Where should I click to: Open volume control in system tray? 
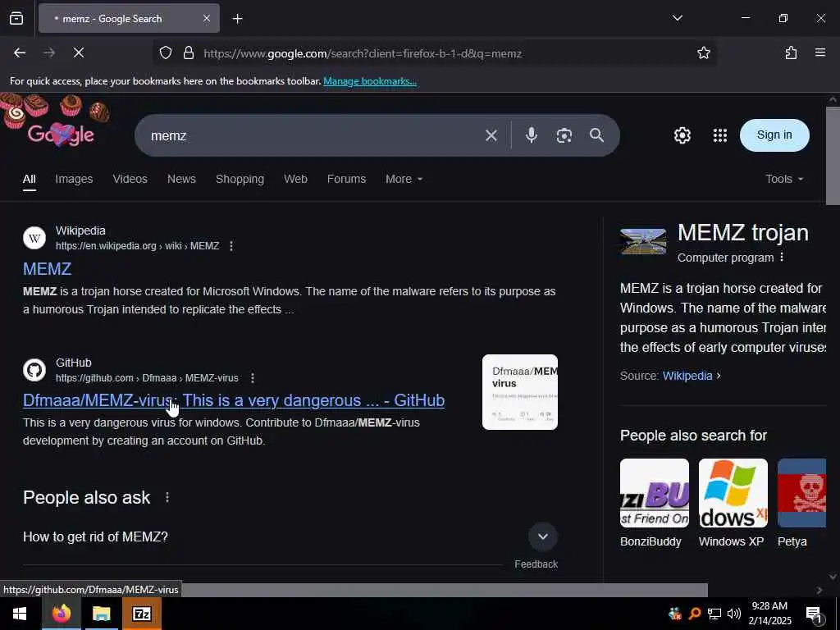click(x=734, y=614)
